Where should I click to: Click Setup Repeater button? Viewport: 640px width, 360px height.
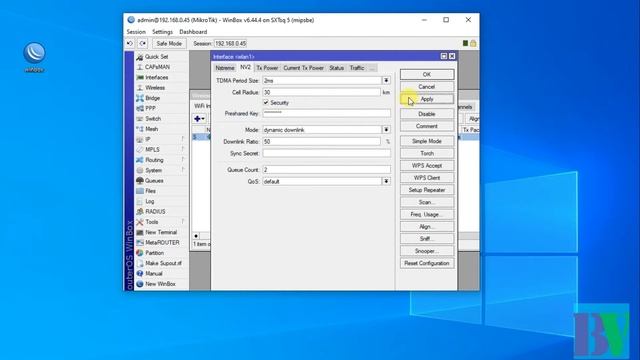(427, 190)
